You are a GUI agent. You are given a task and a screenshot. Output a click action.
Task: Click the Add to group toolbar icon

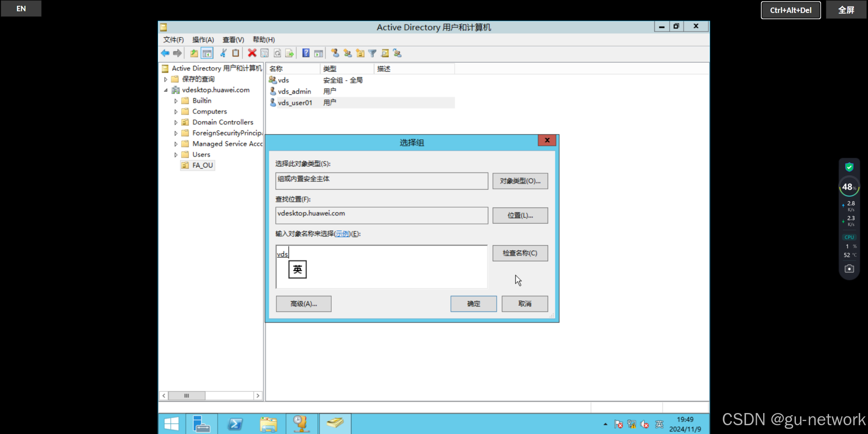coord(398,53)
